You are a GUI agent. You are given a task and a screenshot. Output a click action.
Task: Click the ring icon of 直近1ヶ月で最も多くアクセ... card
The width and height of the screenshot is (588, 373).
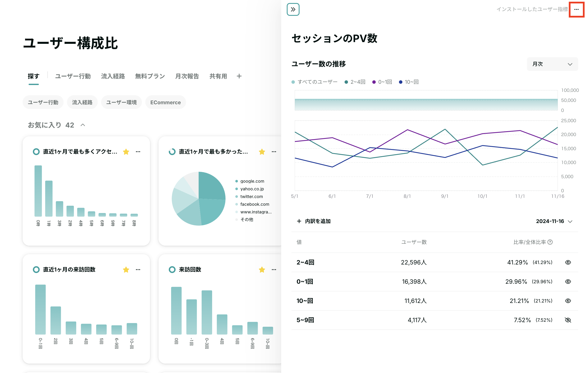pyautogui.click(x=36, y=151)
